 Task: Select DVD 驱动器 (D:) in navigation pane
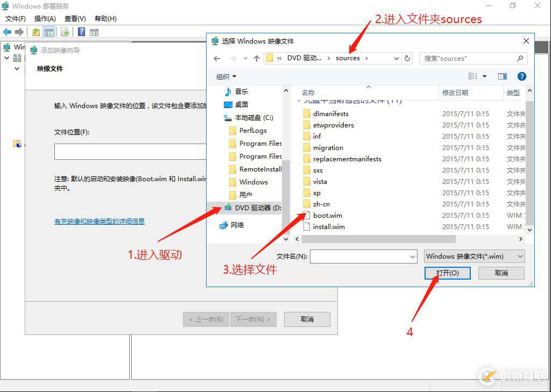(253, 208)
